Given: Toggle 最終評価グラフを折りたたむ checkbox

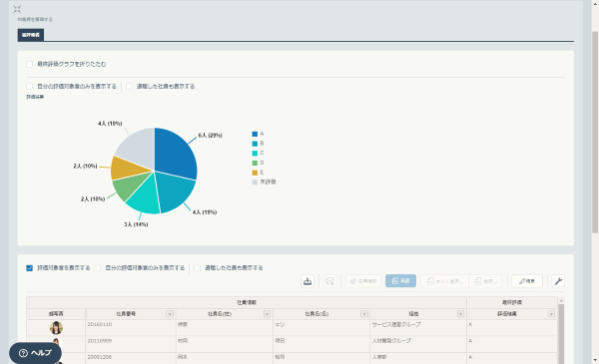Looking at the screenshot, I should (x=29, y=64).
